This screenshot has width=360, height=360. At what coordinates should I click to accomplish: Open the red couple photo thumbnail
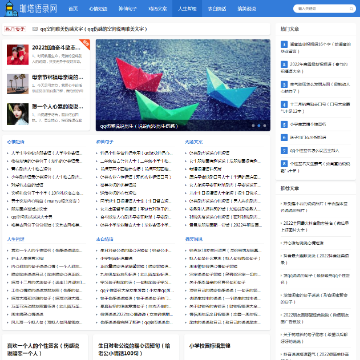tap(18, 55)
